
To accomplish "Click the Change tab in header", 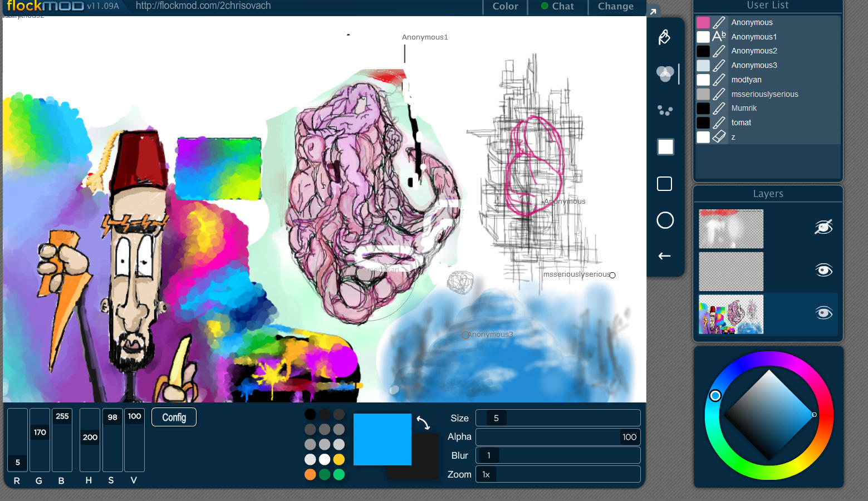I will pos(615,7).
